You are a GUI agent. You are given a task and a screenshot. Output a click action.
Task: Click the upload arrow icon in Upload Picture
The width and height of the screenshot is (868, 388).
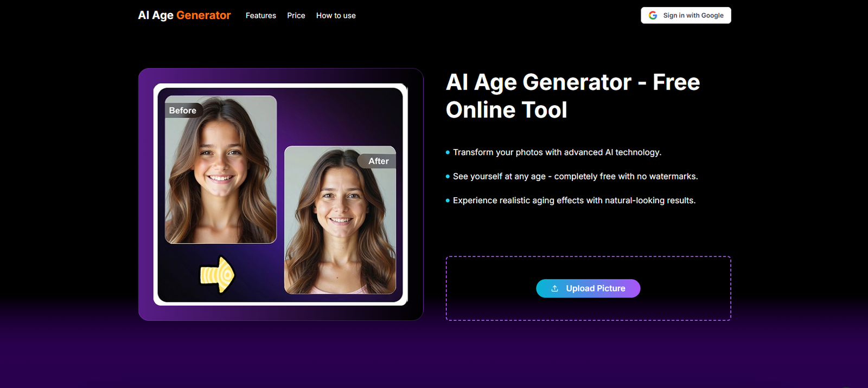[554, 289]
